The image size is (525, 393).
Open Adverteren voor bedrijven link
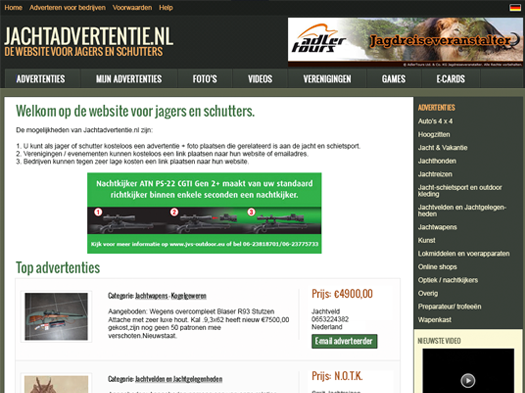67,7
